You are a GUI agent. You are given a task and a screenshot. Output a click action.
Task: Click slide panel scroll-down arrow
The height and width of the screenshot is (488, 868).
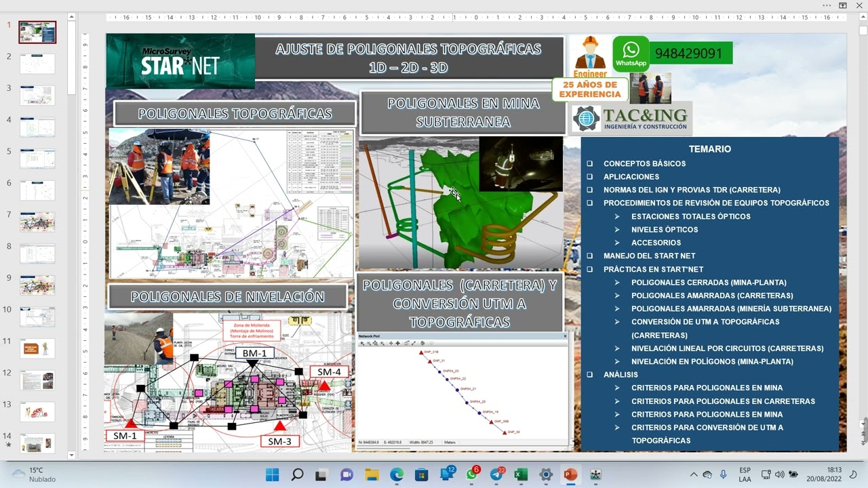pyautogui.click(x=72, y=455)
